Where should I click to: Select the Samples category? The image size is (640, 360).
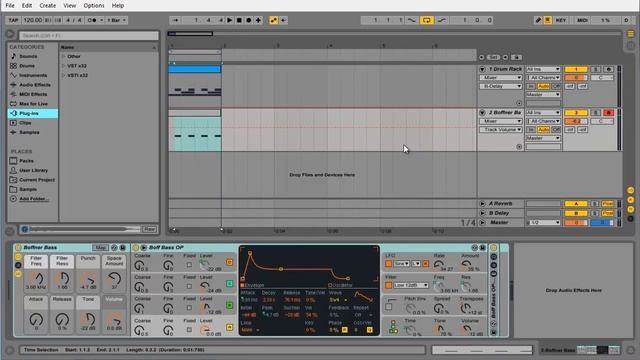pyautogui.click(x=29, y=132)
